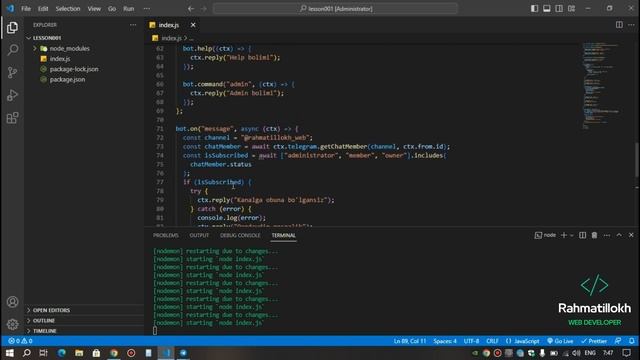Close the terminal panel
Viewport: 640px width, 360px height.
pyautogui.click(x=631, y=235)
